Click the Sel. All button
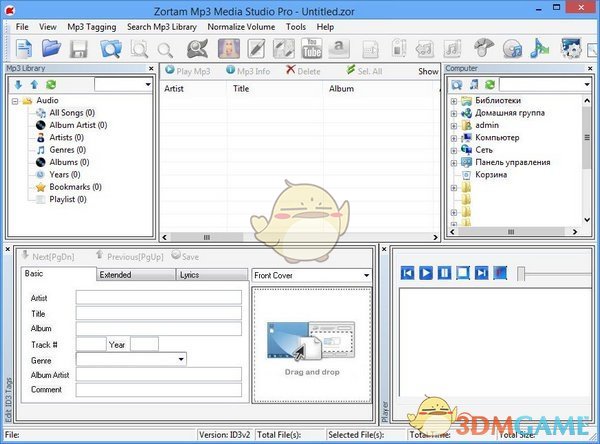Viewport: 600px width, 444px height. (364, 71)
